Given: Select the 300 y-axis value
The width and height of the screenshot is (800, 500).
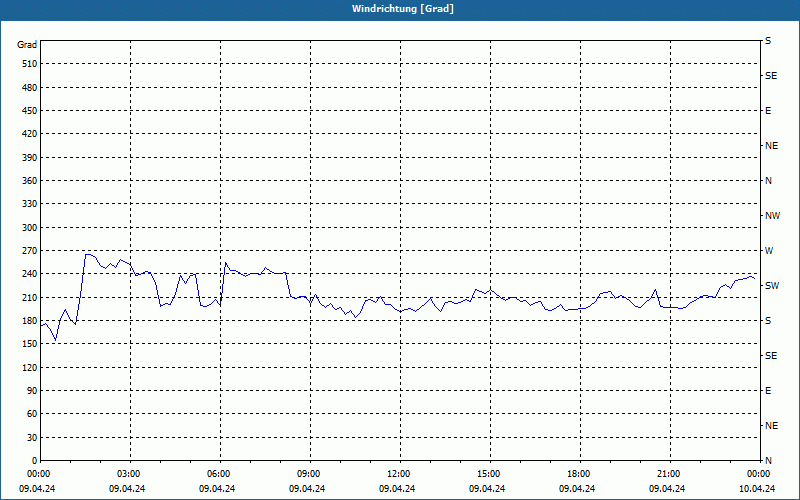Looking at the screenshot, I should click(x=29, y=227).
